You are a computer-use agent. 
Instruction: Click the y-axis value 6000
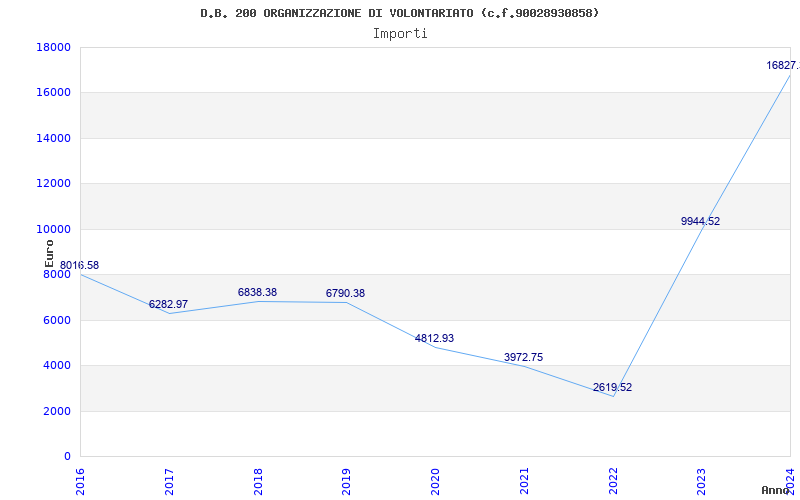[x=57, y=320]
